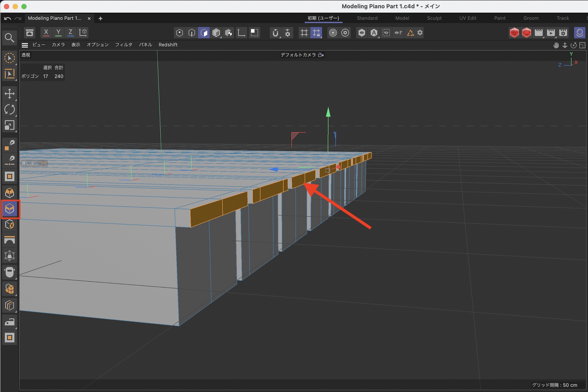Toggle the X axis lock
The width and height of the screenshot is (588, 392).
click(46, 33)
